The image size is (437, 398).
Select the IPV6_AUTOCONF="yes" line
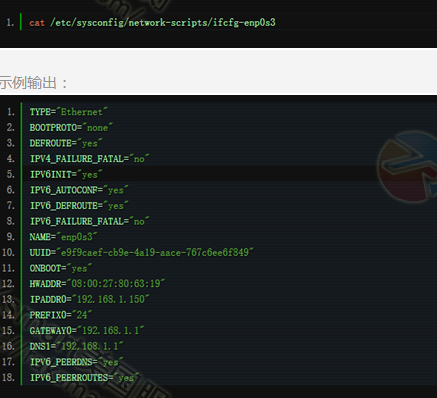point(79,190)
